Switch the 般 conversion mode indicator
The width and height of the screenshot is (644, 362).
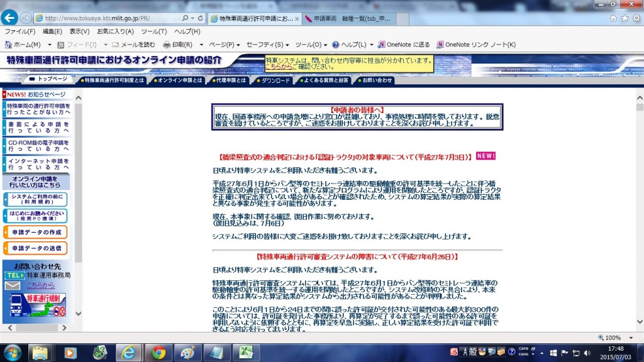click(x=473, y=352)
